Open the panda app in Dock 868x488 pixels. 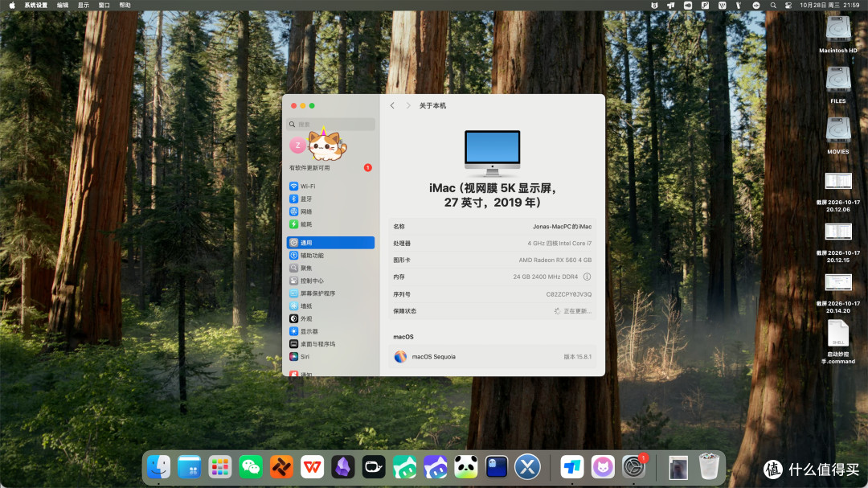[465, 467]
